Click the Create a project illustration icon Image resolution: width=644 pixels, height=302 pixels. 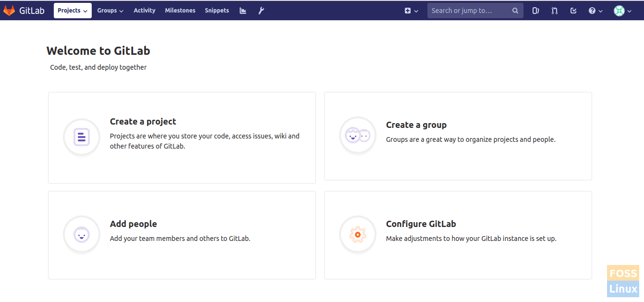point(82,137)
